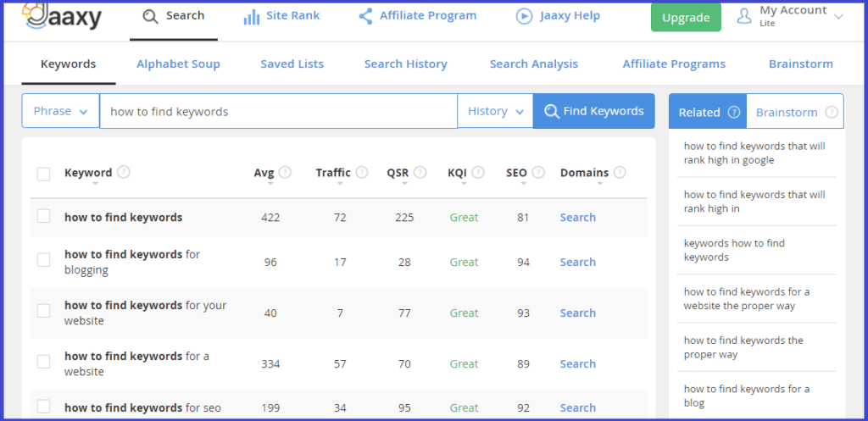This screenshot has height=421, width=868.
Task: Open the Search Analysis tab
Action: [534, 64]
